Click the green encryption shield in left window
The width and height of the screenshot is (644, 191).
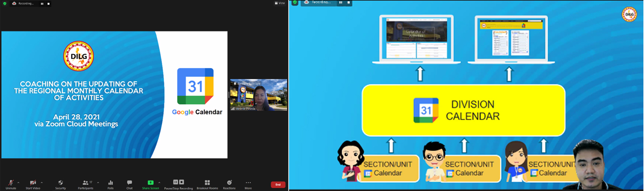5,3
